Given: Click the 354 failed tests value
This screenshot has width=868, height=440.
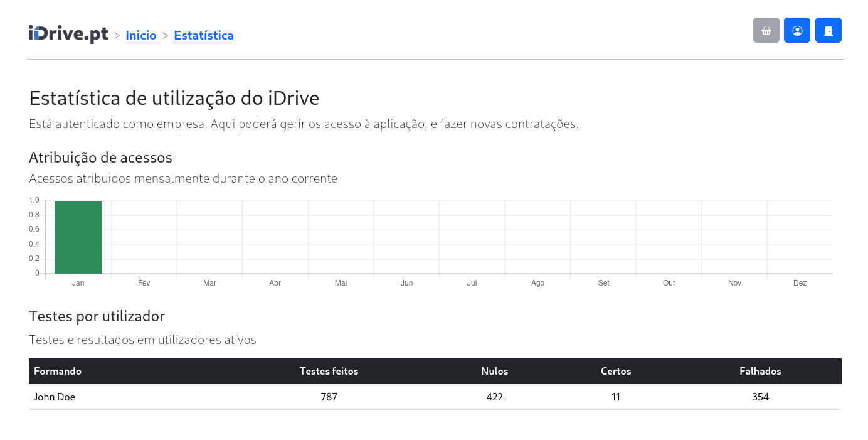Looking at the screenshot, I should [760, 397].
